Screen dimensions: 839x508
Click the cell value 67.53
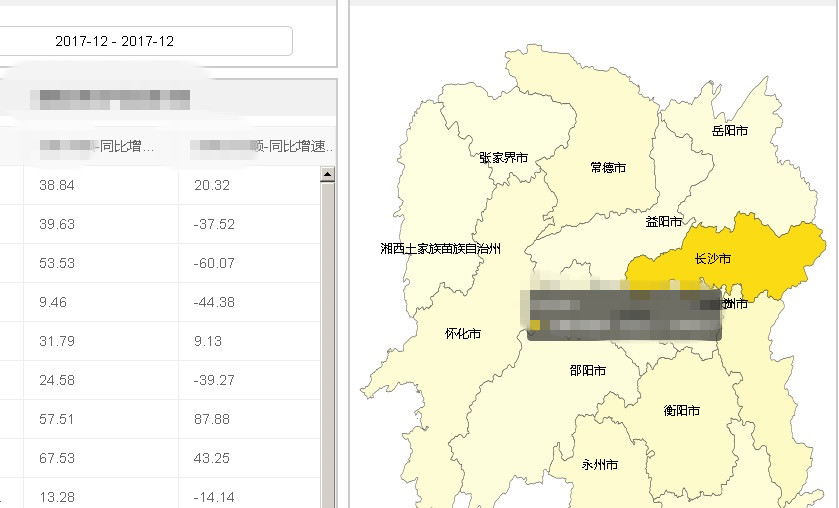coord(57,459)
